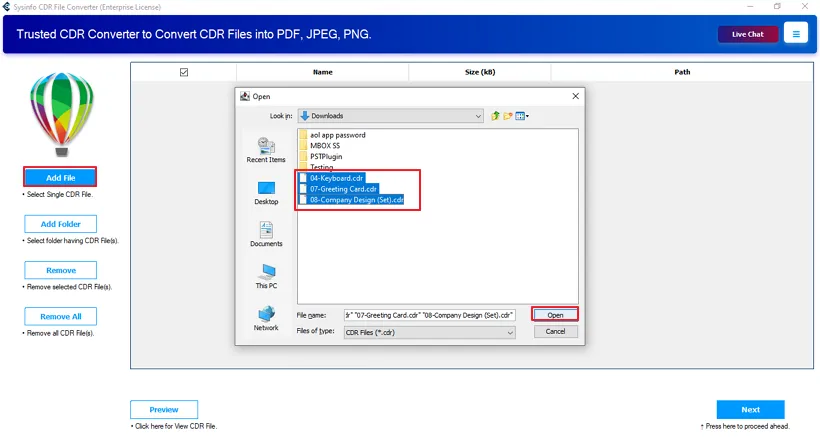Select Recent Items shortcut
Viewport: 820px width, 437px height.
pyautogui.click(x=266, y=151)
